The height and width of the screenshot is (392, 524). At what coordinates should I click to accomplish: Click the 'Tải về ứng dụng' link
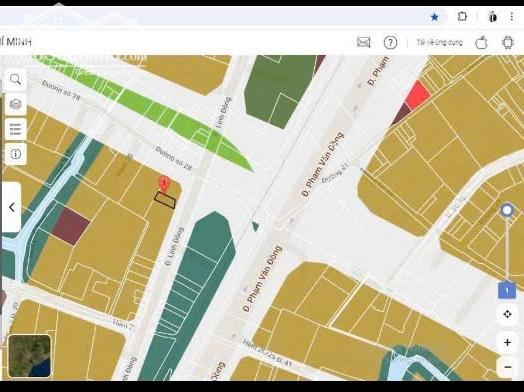pyautogui.click(x=439, y=42)
